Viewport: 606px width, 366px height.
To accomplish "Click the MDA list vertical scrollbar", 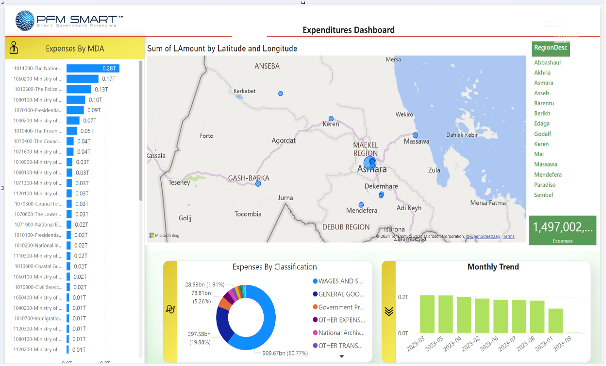I will click(141, 131).
